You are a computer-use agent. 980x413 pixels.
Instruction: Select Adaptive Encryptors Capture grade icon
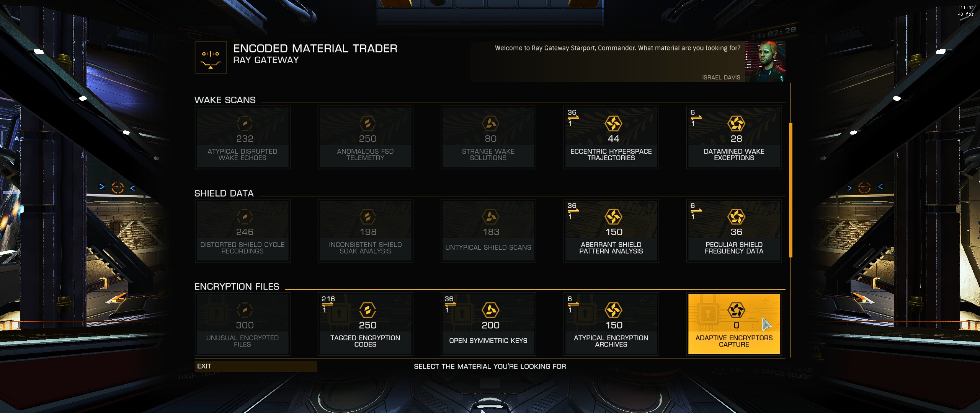coord(736,310)
